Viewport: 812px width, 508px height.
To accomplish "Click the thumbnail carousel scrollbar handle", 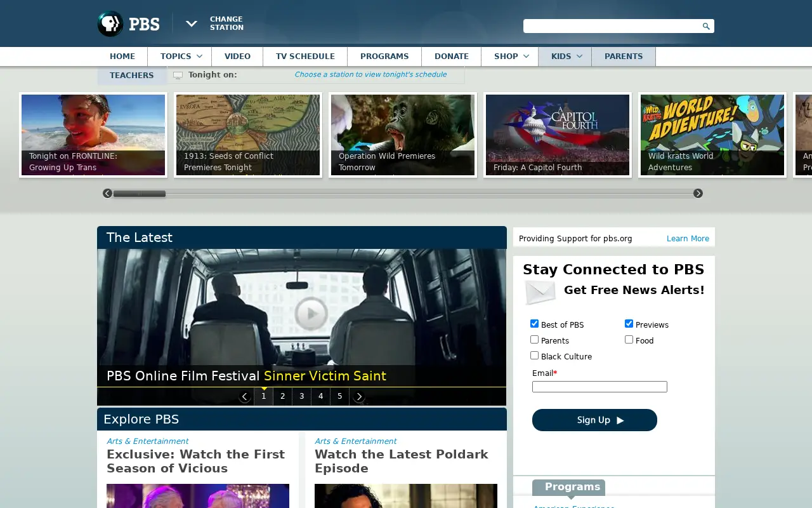I will pyautogui.click(x=139, y=193).
